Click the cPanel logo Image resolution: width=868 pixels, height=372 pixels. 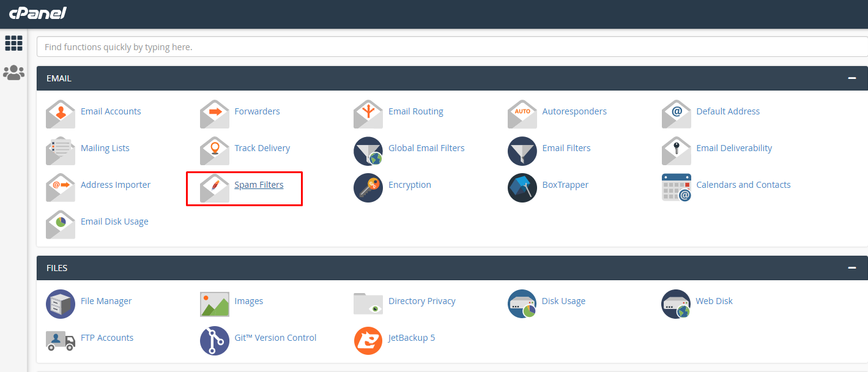(x=38, y=13)
